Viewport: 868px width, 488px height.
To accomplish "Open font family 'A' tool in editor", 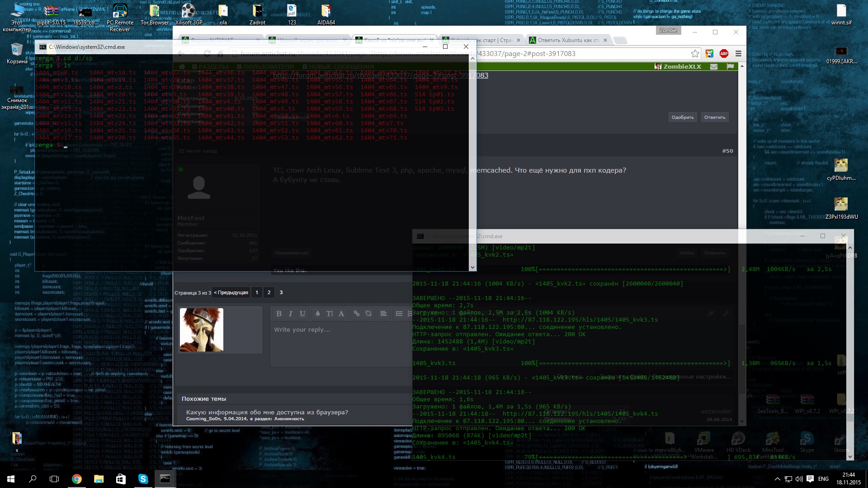I will click(x=341, y=314).
